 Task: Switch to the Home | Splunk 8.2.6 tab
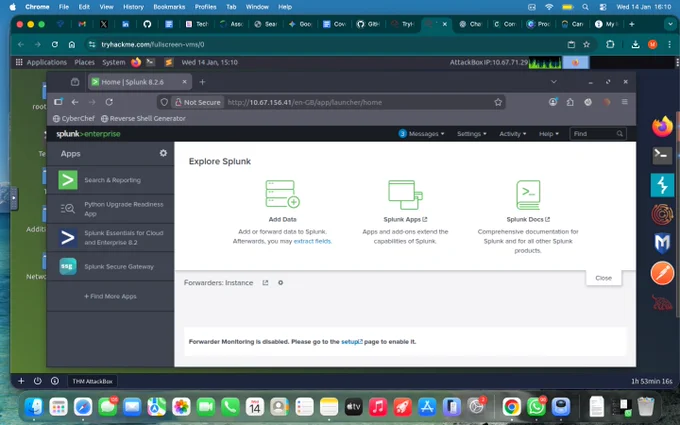coord(140,82)
